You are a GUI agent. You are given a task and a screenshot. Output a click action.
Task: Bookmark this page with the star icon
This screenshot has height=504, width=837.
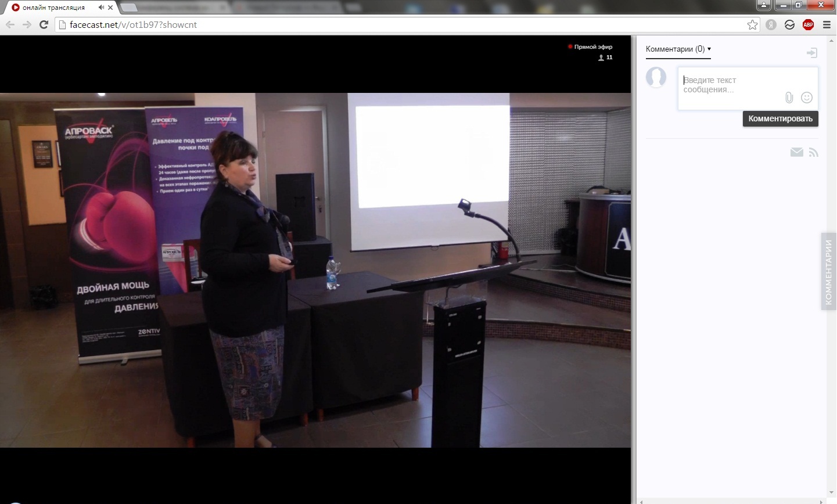tap(753, 24)
